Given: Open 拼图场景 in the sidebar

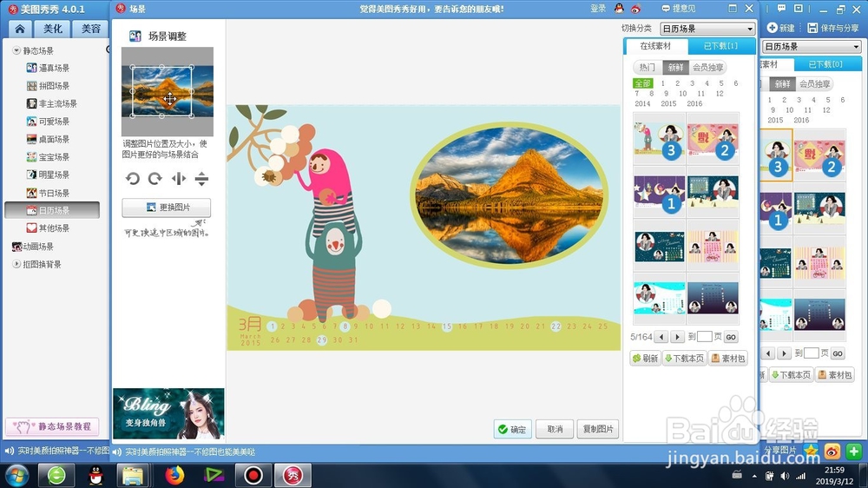Looking at the screenshot, I should (48, 85).
